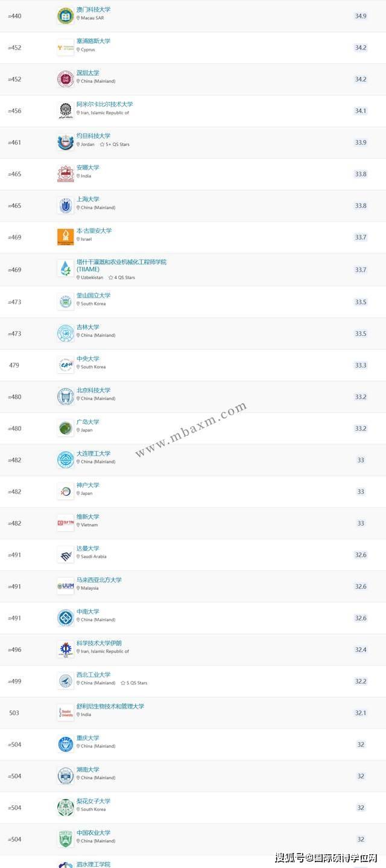The height and width of the screenshot is (868, 386).
Task: Click the 4 QS Stars badge for TIIAME
Action: pos(122,278)
